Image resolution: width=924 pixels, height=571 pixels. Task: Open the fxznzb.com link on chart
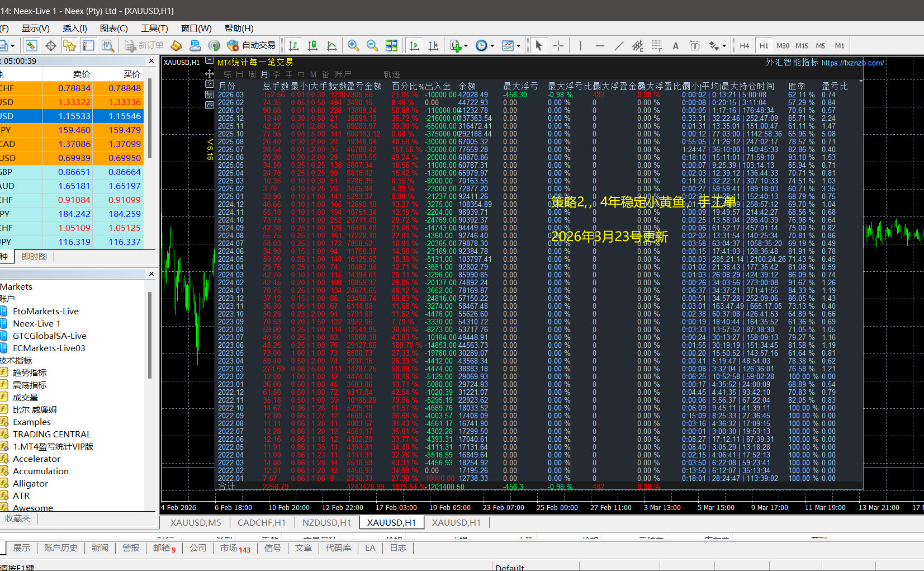pyautogui.click(x=852, y=63)
